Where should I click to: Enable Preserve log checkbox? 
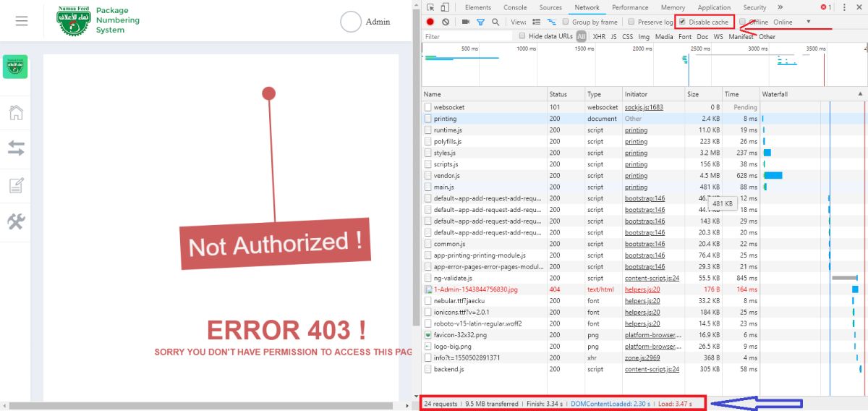(631, 22)
